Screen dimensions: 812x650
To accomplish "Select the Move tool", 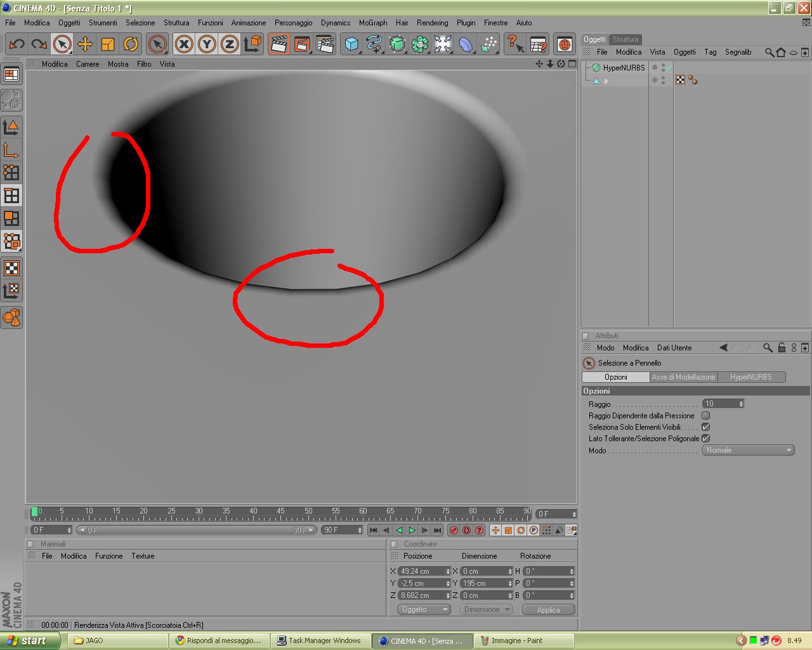I will pyautogui.click(x=85, y=44).
